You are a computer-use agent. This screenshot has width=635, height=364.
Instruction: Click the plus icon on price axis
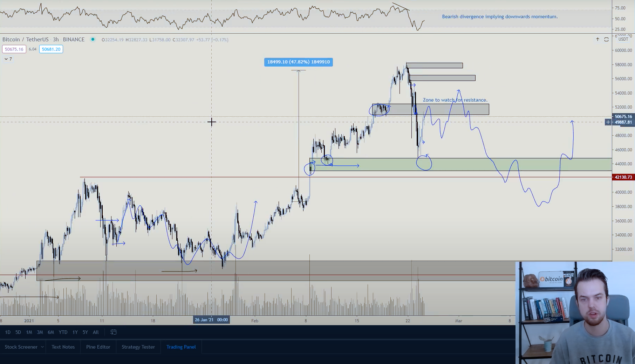coord(608,122)
